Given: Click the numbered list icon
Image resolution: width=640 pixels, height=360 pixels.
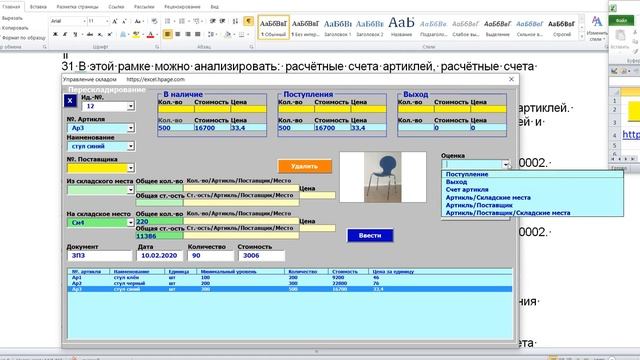Looking at the screenshot, I should [182, 21].
